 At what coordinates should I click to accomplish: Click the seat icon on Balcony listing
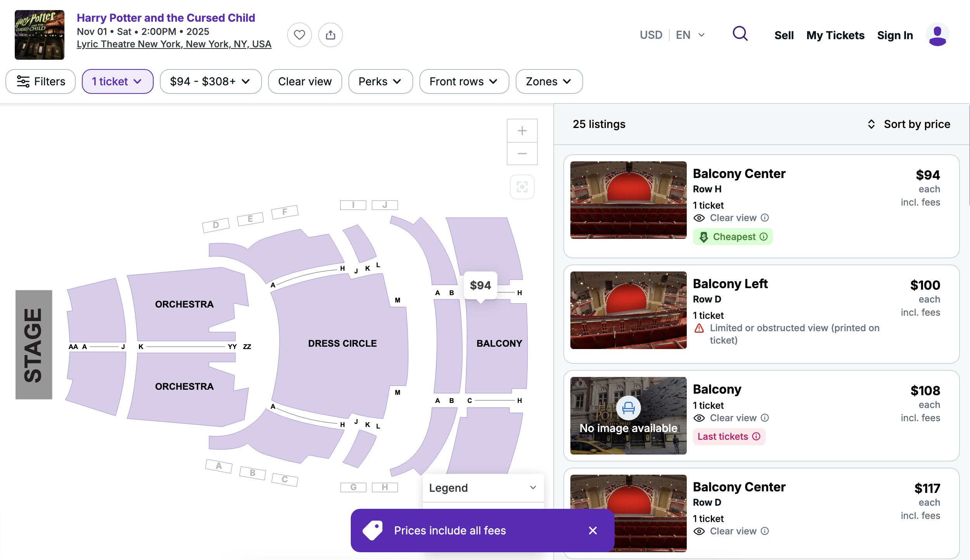click(628, 408)
